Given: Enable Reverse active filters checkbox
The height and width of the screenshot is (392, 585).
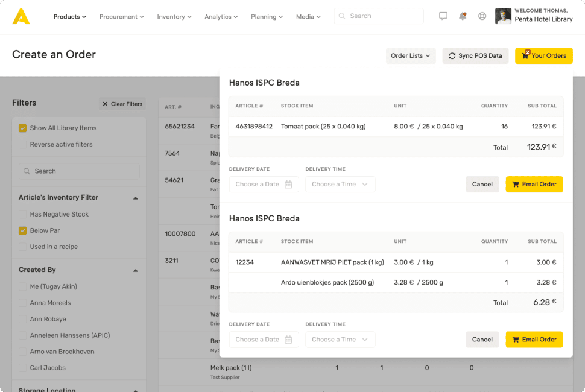Looking at the screenshot, I should click(22, 144).
